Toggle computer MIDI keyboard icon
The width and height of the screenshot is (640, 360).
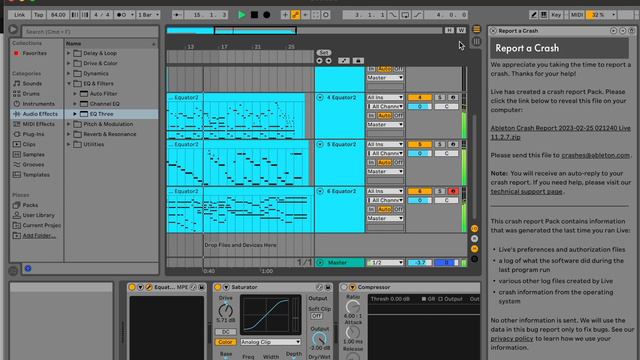point(544,15)
